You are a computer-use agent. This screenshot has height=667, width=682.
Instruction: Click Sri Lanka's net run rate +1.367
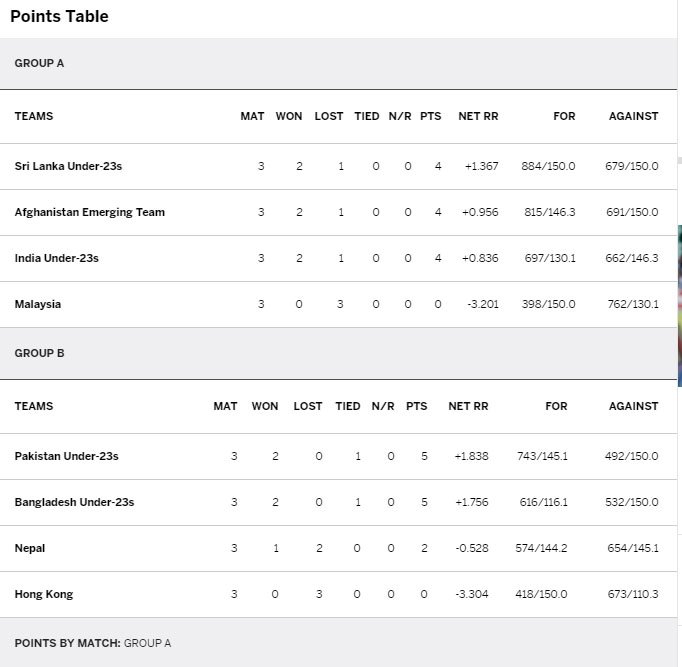click(x=481, y=166)
